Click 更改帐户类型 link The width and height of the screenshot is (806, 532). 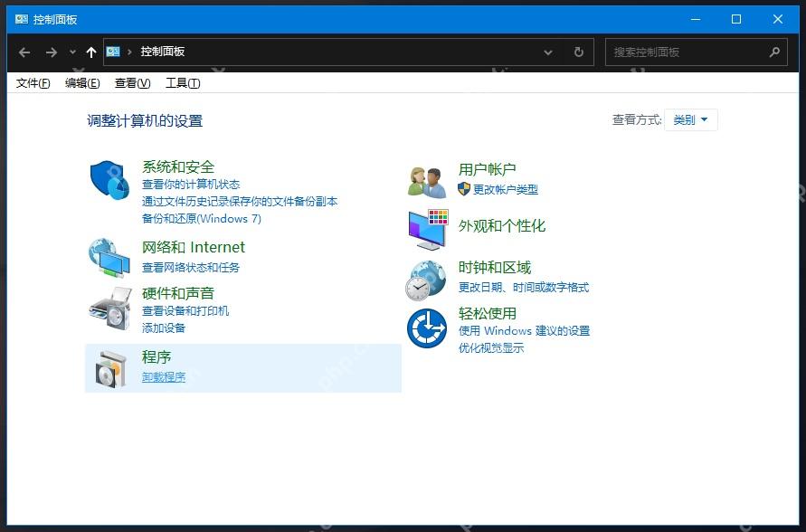[506, 189]
